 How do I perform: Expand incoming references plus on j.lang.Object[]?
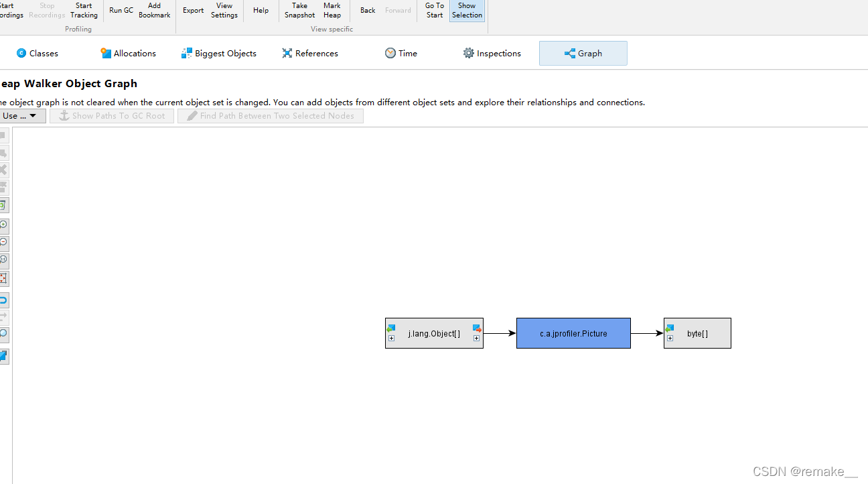click(x=392, y=339)
